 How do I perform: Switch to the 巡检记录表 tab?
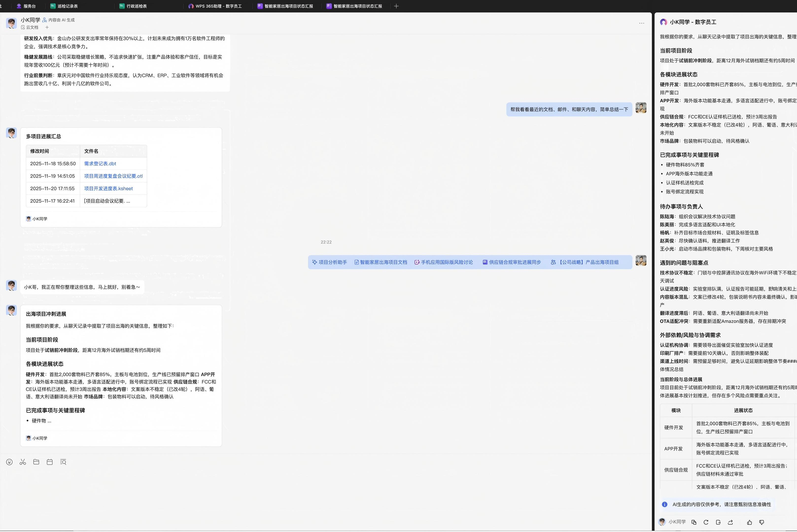tap(67, 6)
